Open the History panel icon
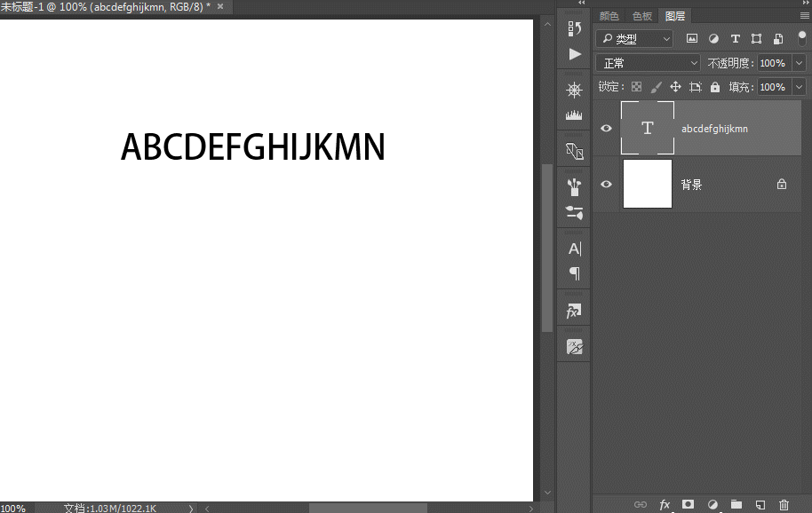Screen dimensions: 812x513 (x=574, y=28)
